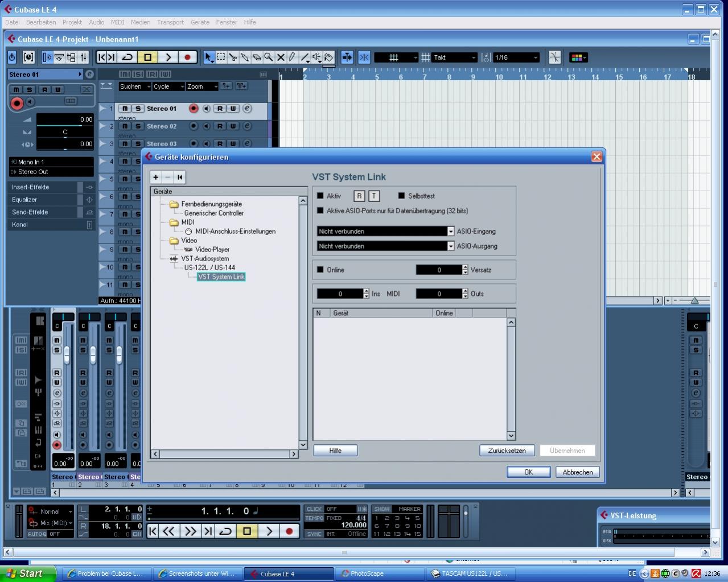Click the Zurücksetzen button
The height and width of the screenshot is (582, 728).
click(x=507, y=451)
